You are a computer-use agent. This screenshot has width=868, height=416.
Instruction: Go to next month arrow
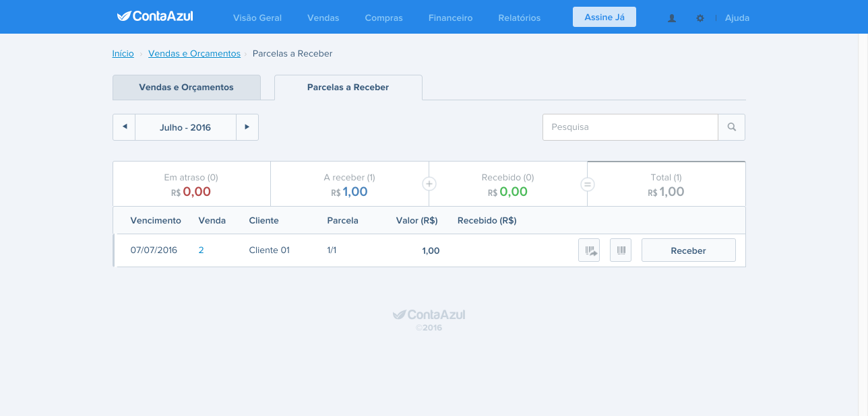tap(247, 127)
